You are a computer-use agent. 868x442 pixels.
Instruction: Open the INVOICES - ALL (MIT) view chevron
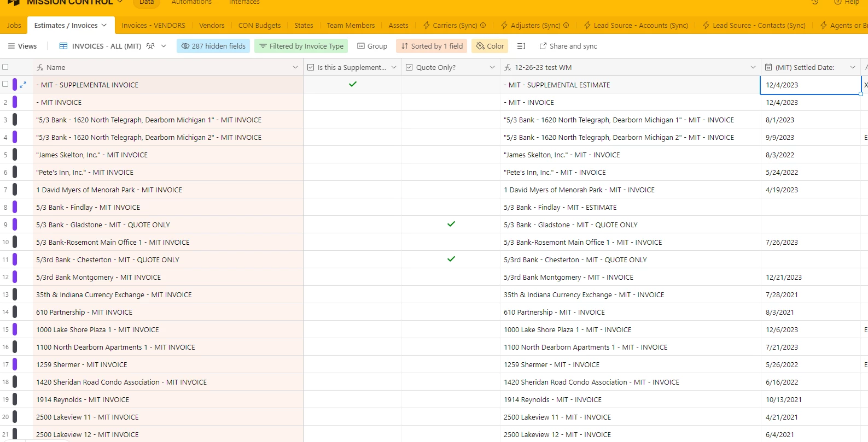(164, 46)
